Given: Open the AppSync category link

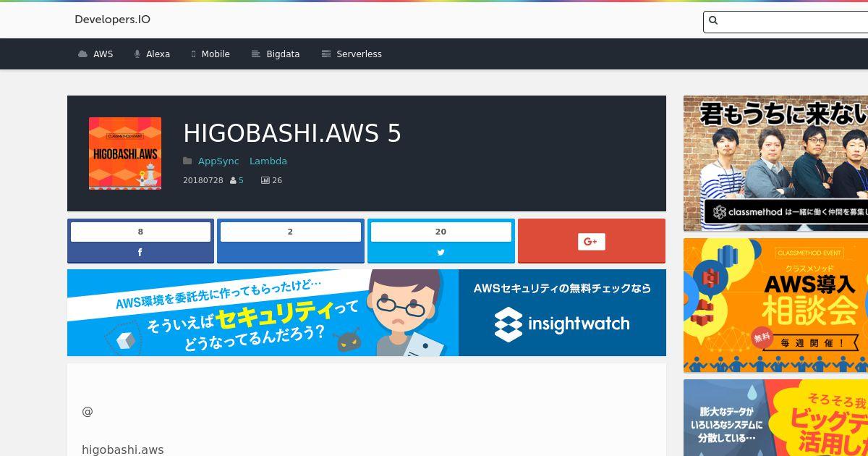Looking at the screenshot, I should (x=218, y=161).
